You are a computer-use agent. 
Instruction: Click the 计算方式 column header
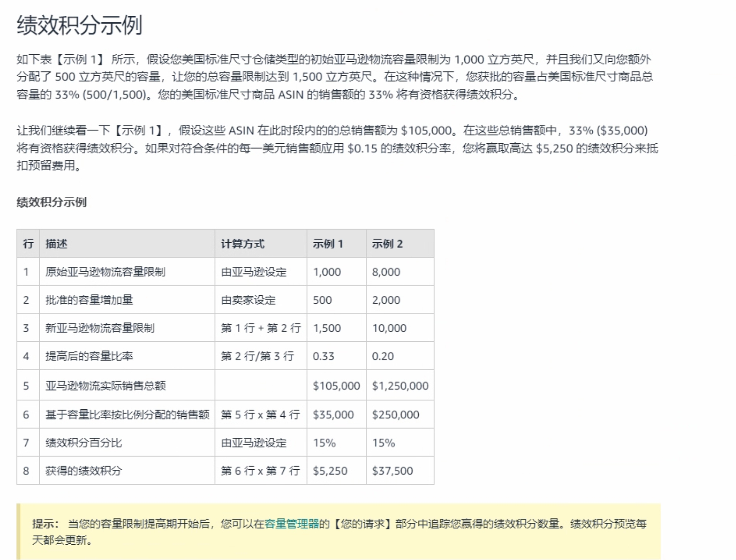(242, 244)
